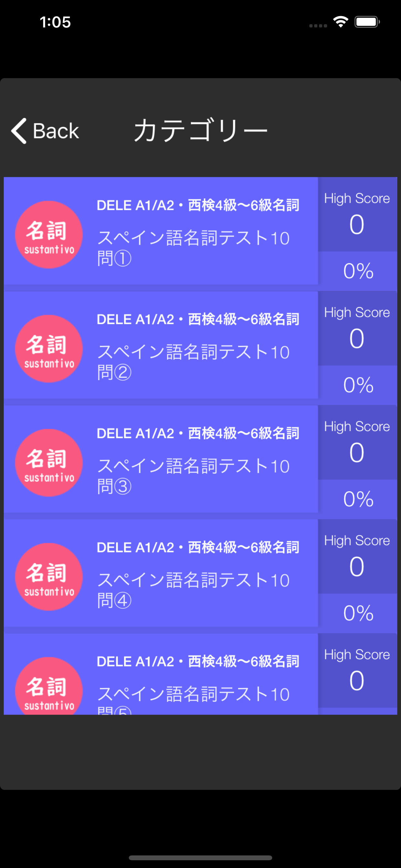Tap the battery indicator in status bar
Screen dimensions: 401x868
(x=367, y=22)
